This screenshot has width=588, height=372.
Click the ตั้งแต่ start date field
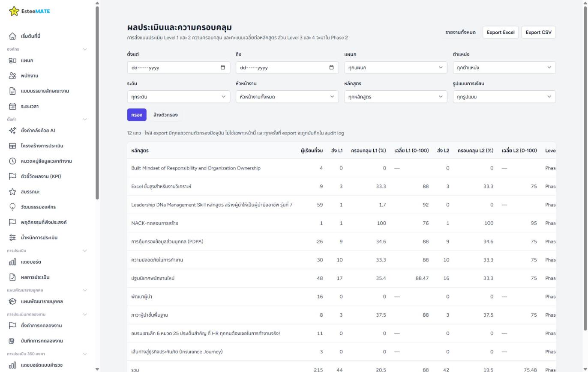pos(178,68)
